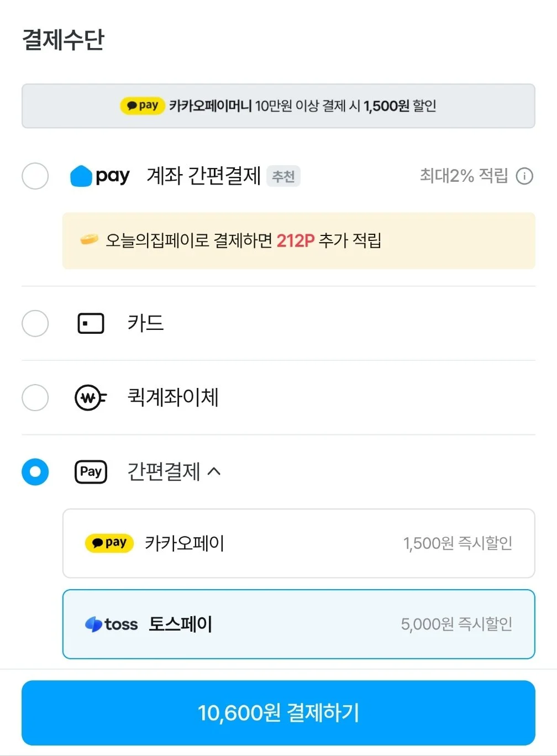Viewport: 557px width, 756px height.
Task: Click the info icon beside 최대2% 적립
Action: click(x=524, y=176)
